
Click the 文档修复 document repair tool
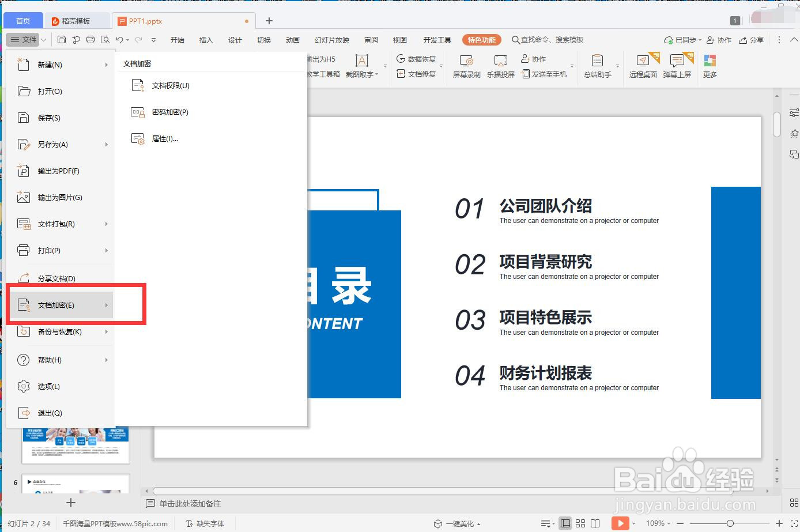tap(416, 74)
